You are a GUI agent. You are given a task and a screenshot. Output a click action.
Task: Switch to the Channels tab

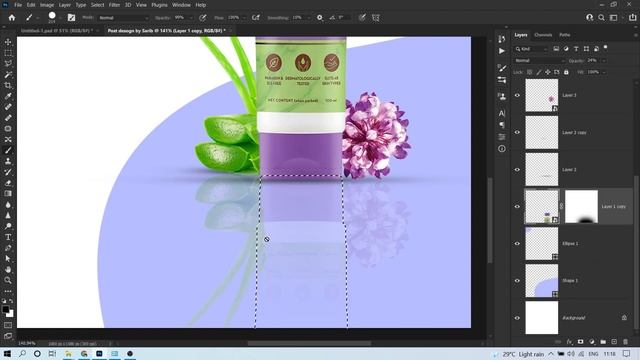pos(543,35)
